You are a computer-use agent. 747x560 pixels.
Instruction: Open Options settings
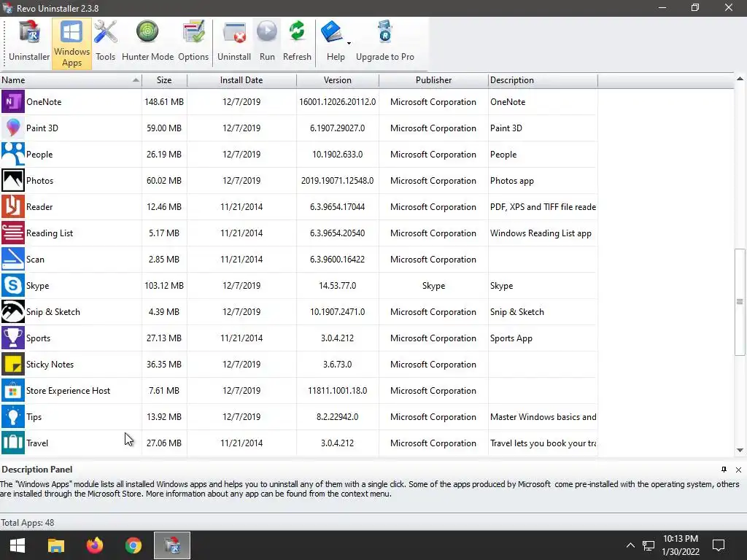tap(193, 43)
